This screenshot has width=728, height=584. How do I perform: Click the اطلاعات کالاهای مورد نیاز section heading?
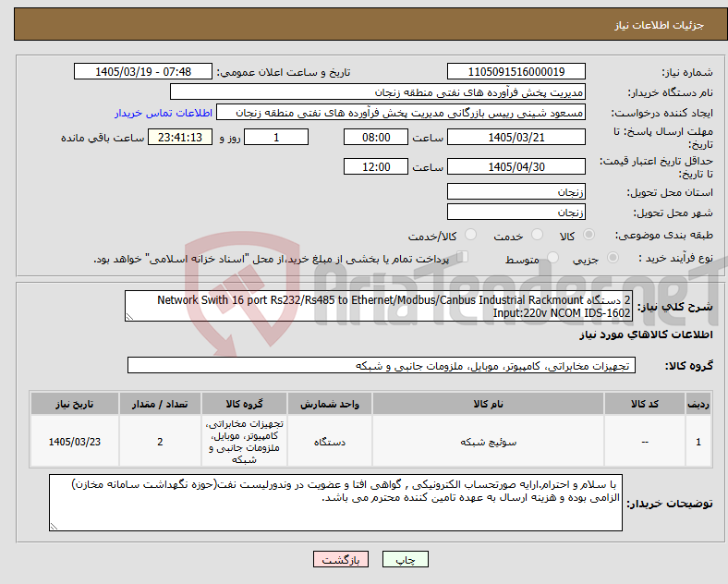click(x=646, y=335)
